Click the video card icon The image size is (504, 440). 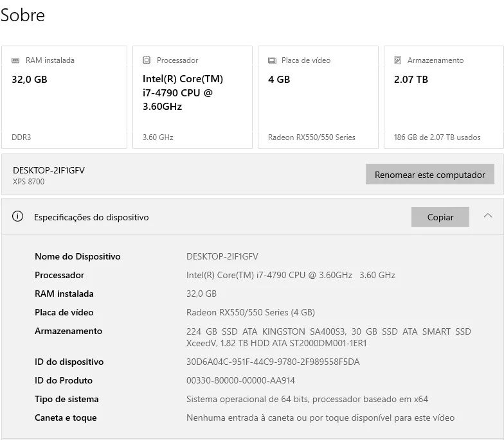tap(272, 60)
